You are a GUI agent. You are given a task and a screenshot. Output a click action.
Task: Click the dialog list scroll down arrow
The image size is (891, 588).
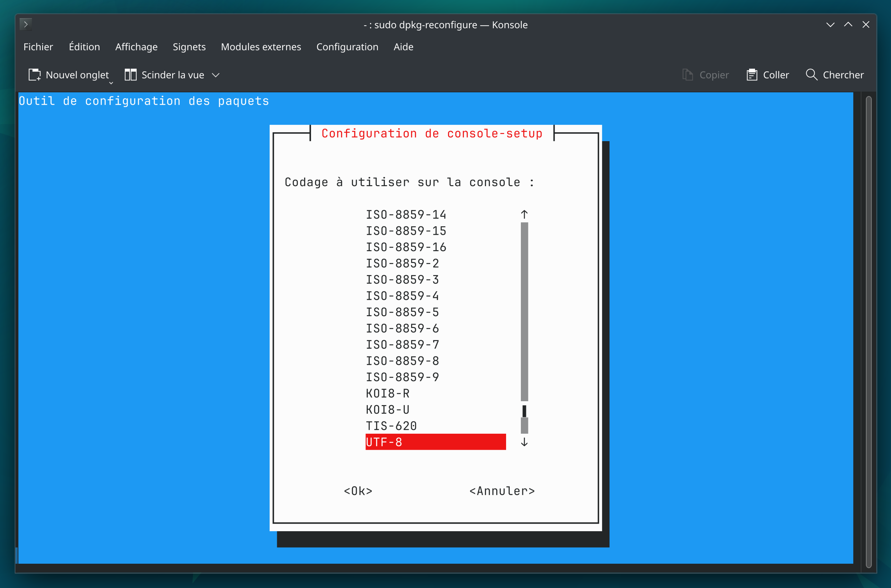tap(524, 442)
